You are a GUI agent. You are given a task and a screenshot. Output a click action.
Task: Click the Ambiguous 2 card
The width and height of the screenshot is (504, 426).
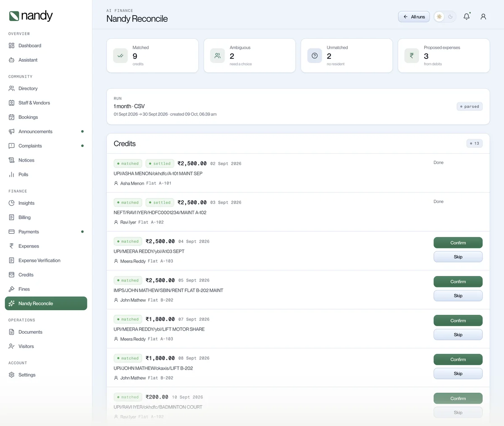tap(249, 55)
